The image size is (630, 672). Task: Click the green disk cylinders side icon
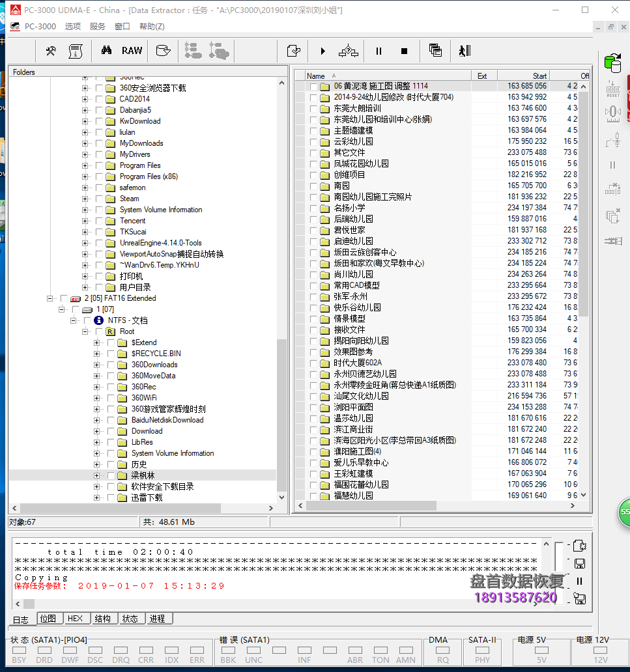click(x=613, y=63)
